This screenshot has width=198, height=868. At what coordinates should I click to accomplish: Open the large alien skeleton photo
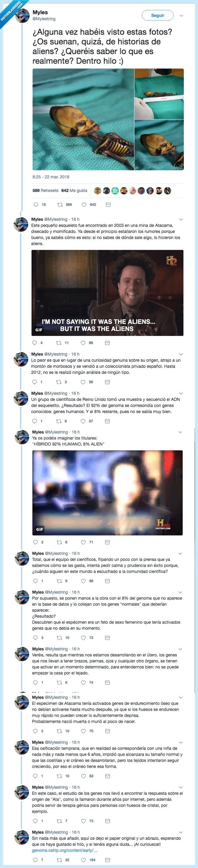click(x=83, y=119)
